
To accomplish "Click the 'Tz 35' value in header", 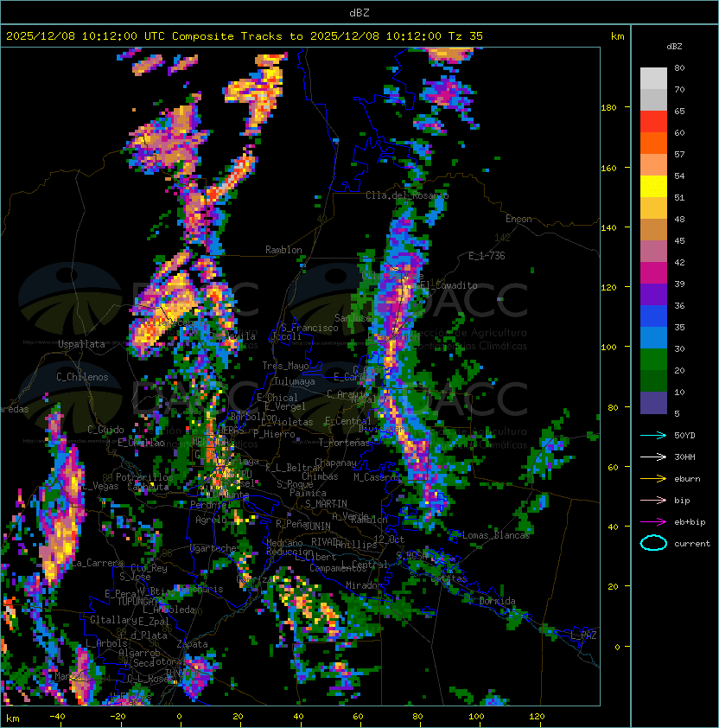I will 466,36.
